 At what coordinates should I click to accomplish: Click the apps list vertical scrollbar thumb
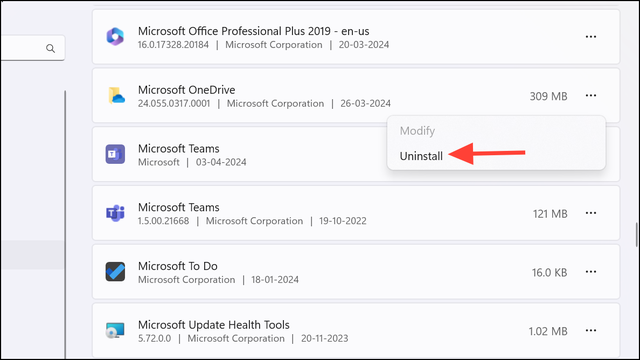637,235
